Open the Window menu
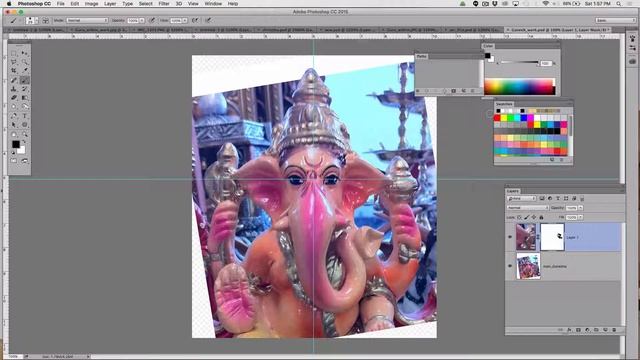 click(213, 4)
